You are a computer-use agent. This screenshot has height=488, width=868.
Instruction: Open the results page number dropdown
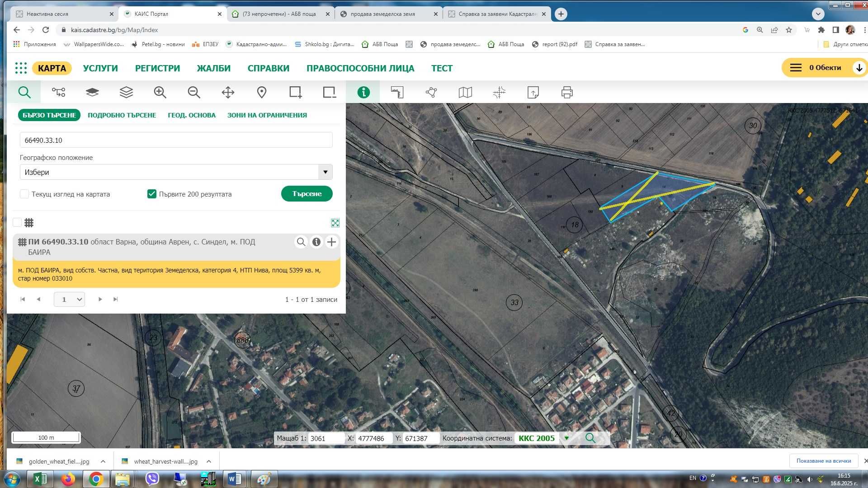tap(69, 299)
